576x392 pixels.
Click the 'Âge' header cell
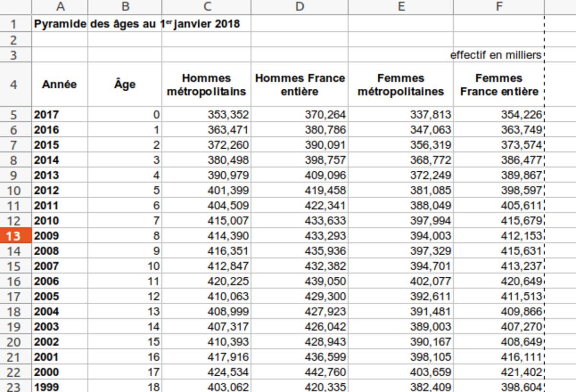125,84
